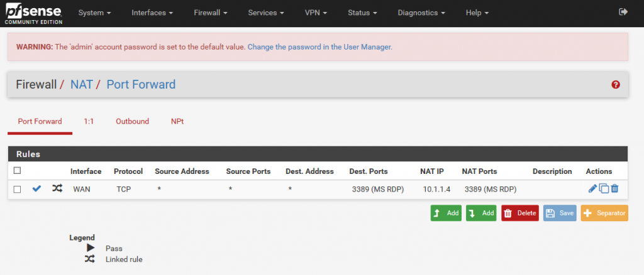Open the System dropdown menu
The width and height of the screenshot is (644, 275).
pos(94,13)
